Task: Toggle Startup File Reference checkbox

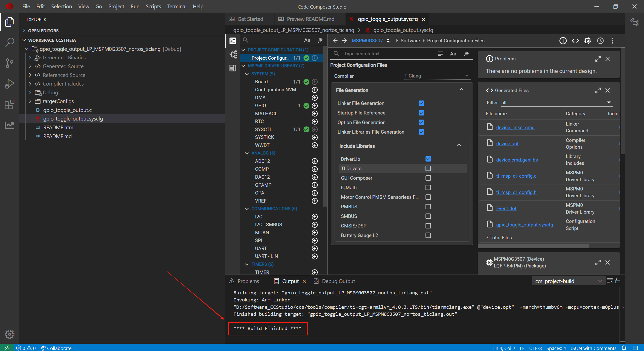Action: click(421, 113)
